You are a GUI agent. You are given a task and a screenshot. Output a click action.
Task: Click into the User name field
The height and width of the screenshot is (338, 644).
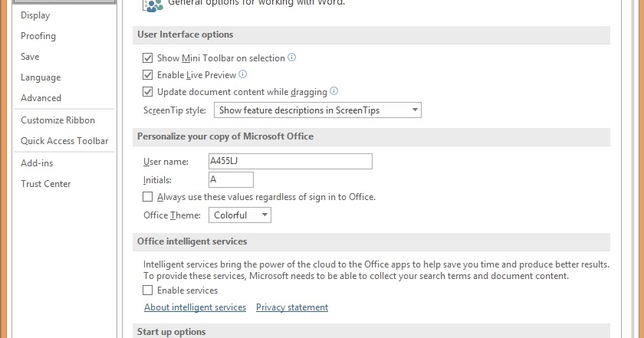[291, 161]
